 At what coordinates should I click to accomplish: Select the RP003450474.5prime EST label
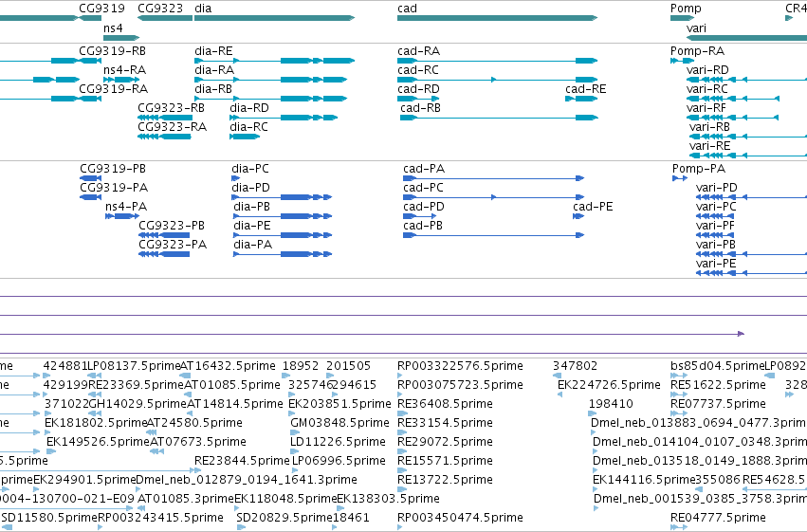point(460,518)
